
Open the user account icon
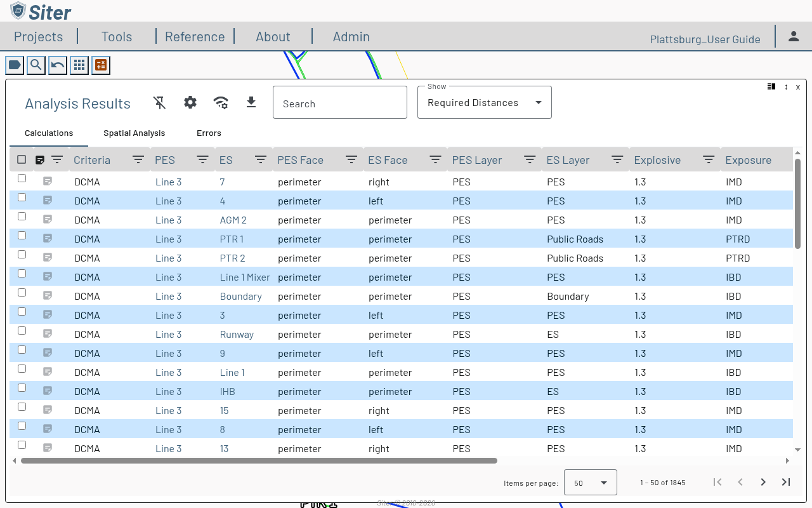click(794, 36)
